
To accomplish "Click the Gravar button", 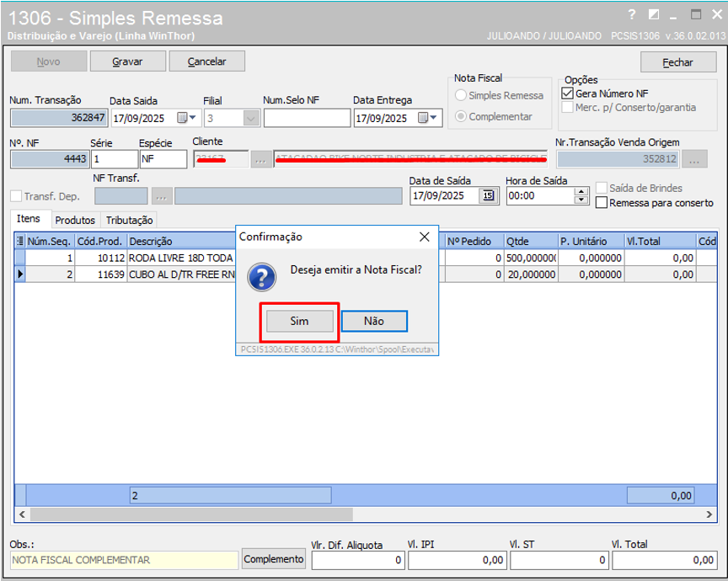I will pos(128,61).
